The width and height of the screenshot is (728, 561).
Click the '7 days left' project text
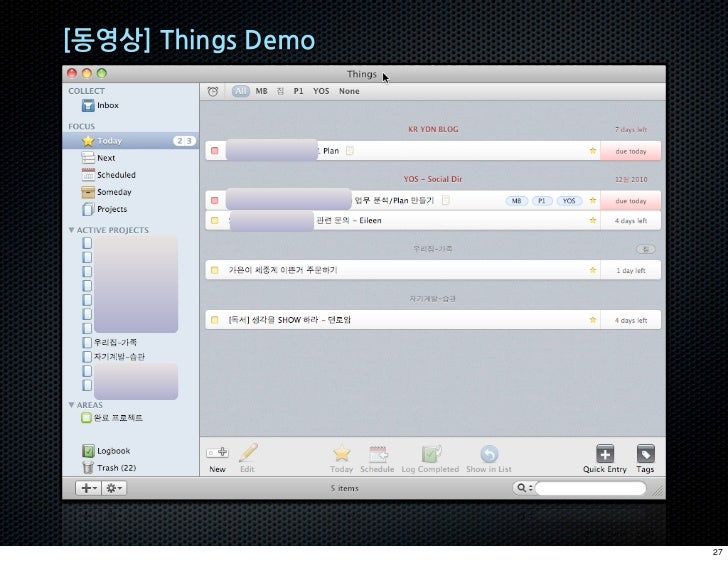[630, 130]
